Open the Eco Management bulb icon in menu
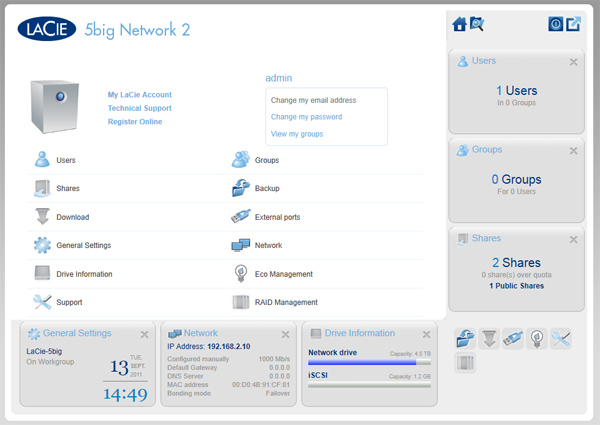 (x=241, y=274)
